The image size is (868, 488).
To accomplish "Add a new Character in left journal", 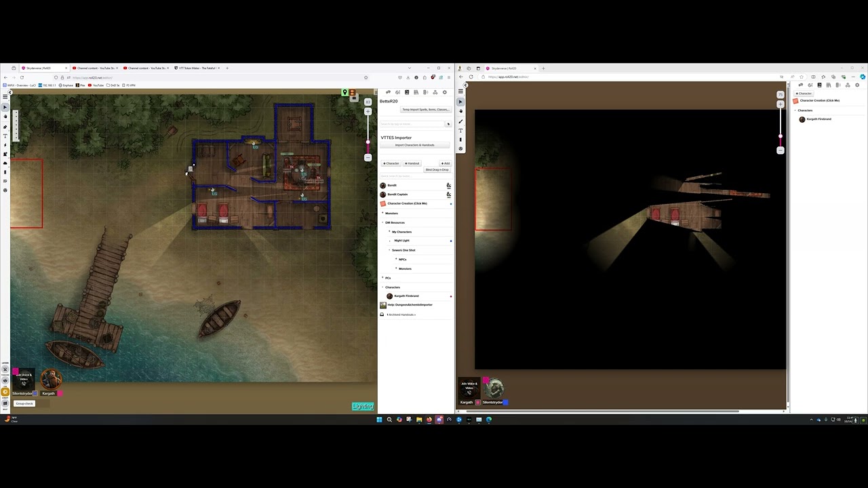I will click(x=391, y=163).
